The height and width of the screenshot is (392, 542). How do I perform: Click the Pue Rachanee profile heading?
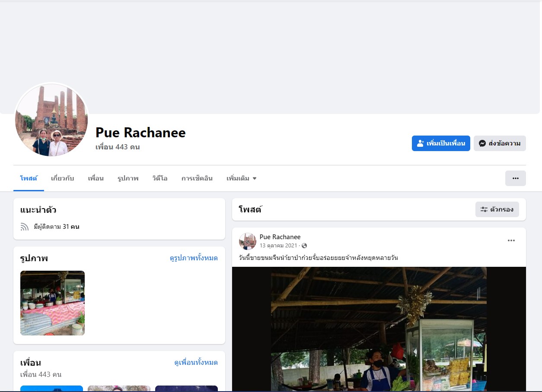(x=140, y=133)
